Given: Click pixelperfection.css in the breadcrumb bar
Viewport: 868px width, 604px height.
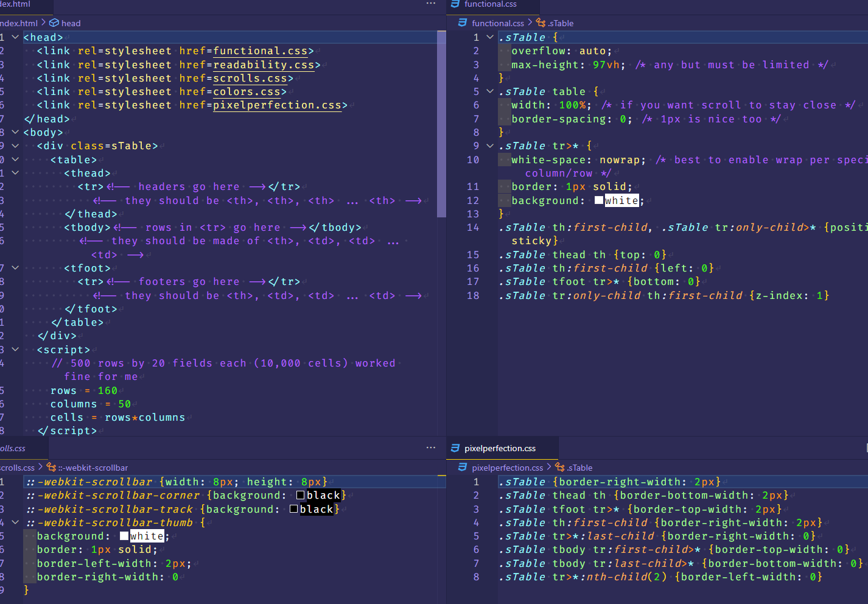Looking at the screenshot, I should tap(507, 468).
